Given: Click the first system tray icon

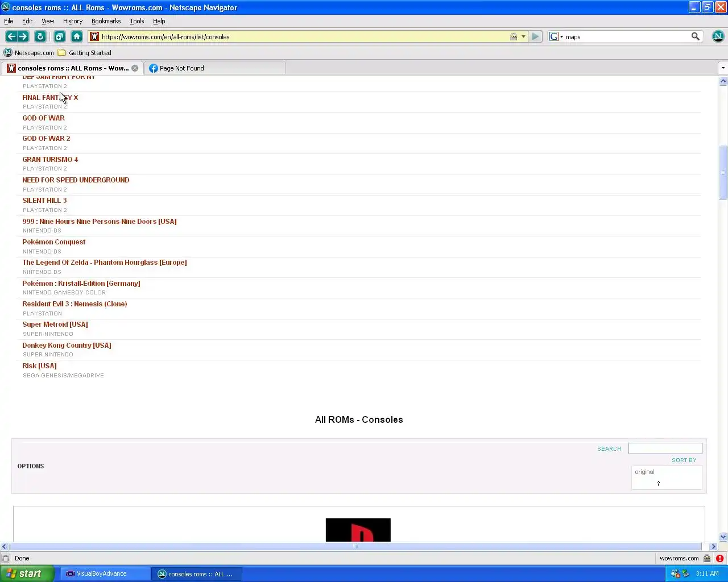Looking at the screenshot, I should click(x=676, y=573).
